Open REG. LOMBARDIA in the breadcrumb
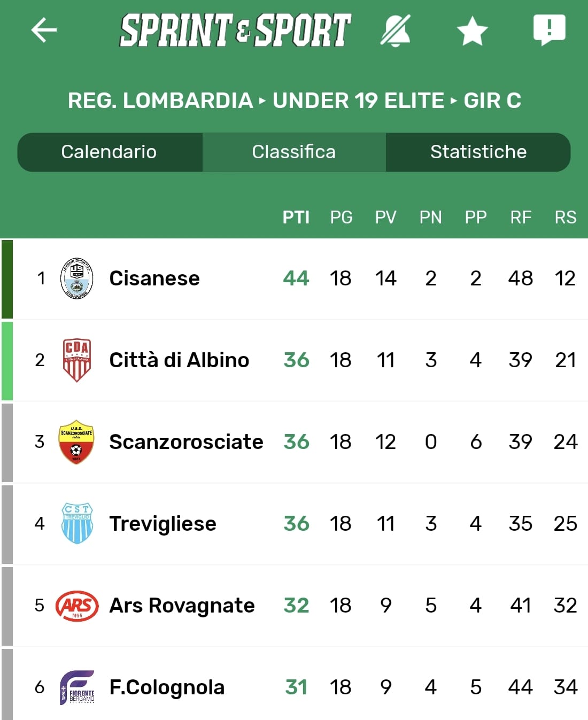588x720 pixels. click(x=160, y=100)
